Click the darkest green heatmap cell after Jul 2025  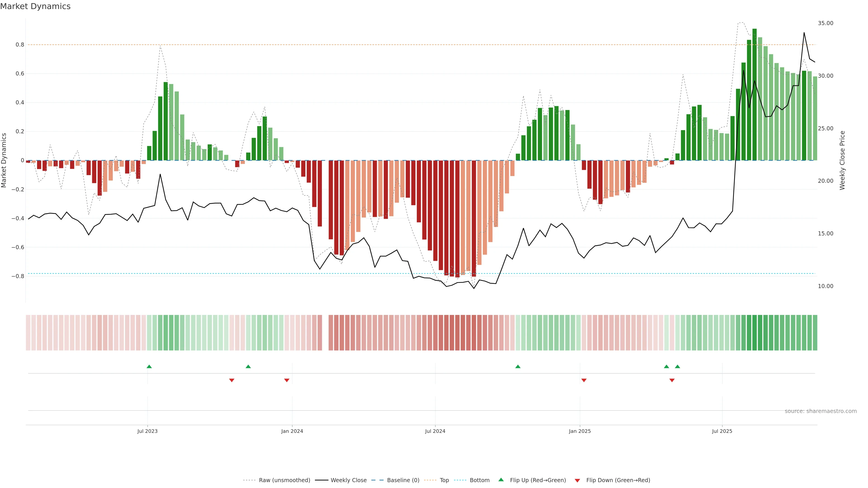(755, 333)
